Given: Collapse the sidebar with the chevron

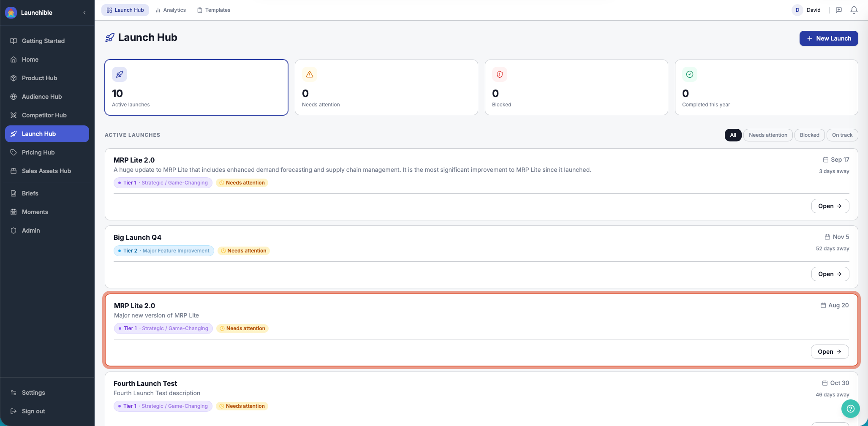Looking at the screenshot, I should (84, 13).
